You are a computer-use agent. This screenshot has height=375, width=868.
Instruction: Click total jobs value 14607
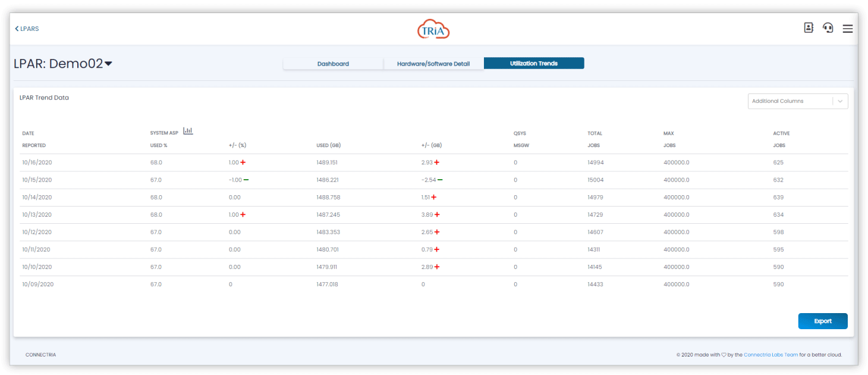[595, 232]
